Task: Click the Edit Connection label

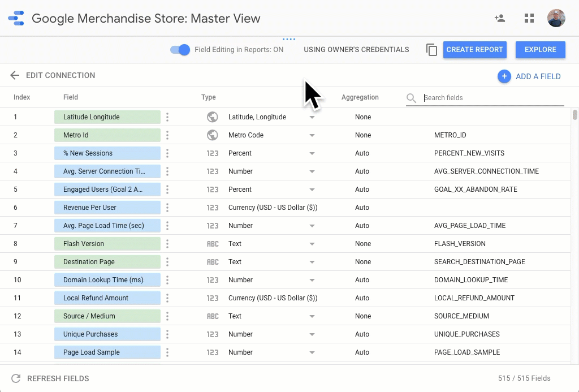Action: (61, 75)
